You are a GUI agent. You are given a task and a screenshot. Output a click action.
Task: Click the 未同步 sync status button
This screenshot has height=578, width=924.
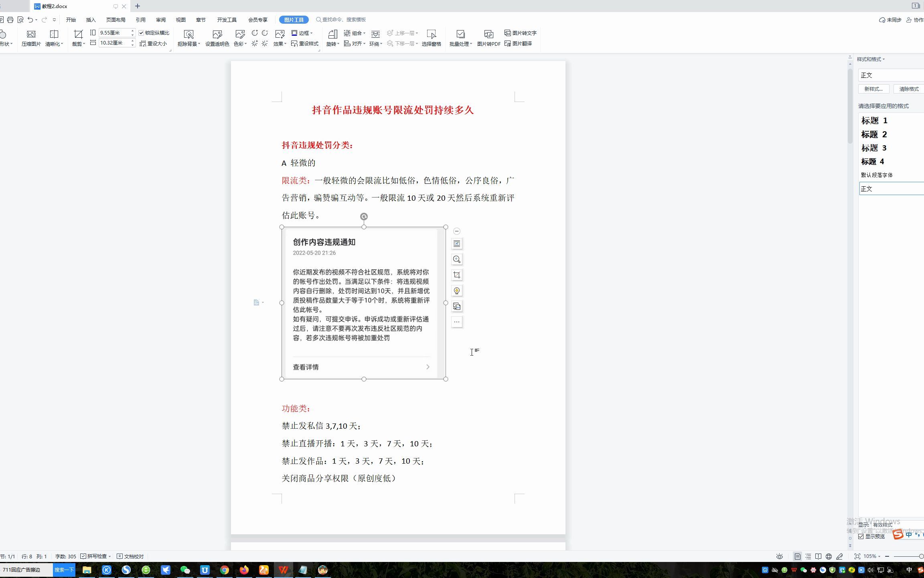pyautogui.click(x=890, y=20)
